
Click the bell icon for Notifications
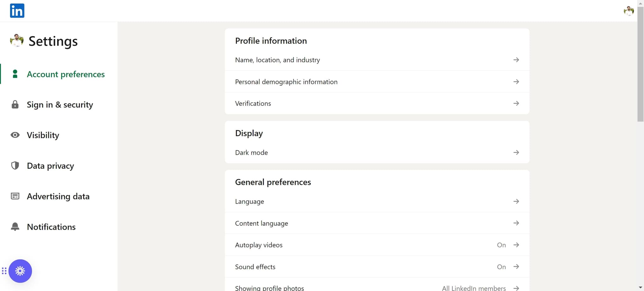tap(14, 226)
